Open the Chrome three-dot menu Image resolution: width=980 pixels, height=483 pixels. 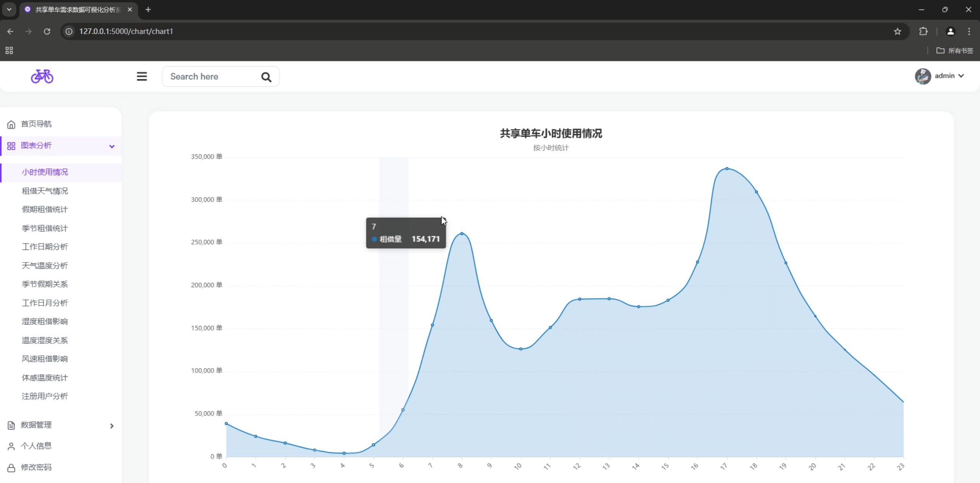click(x=969, y=31)
